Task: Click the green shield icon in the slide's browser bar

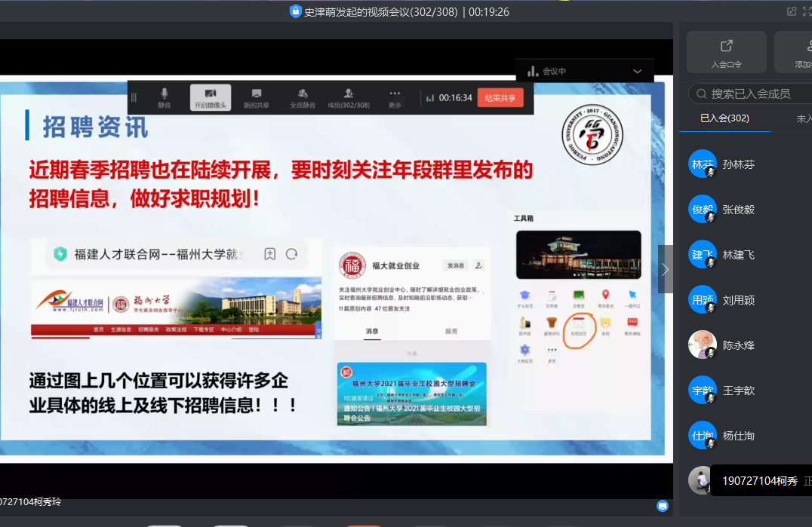Action: point(60,254)
